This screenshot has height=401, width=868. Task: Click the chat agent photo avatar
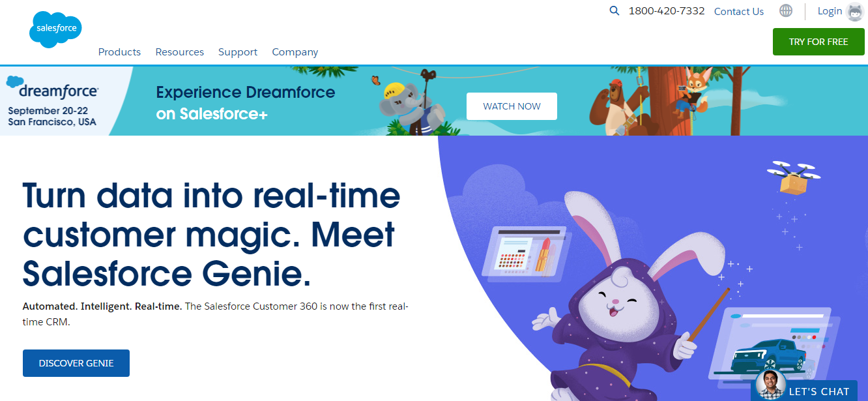pyautogui.click(x=770, y=385)
